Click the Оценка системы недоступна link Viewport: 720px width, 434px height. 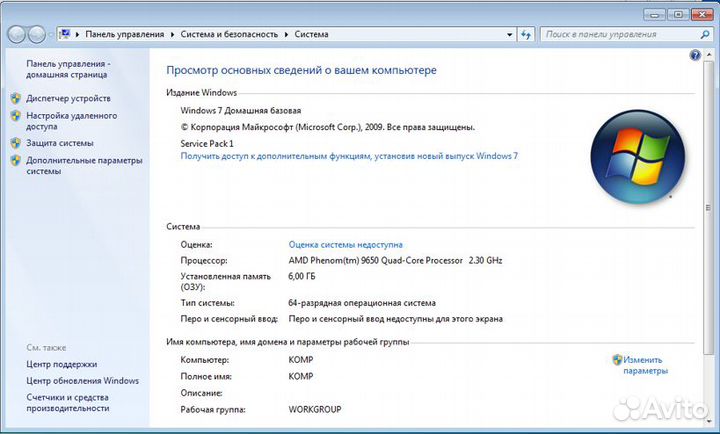(x=345, y=245)
